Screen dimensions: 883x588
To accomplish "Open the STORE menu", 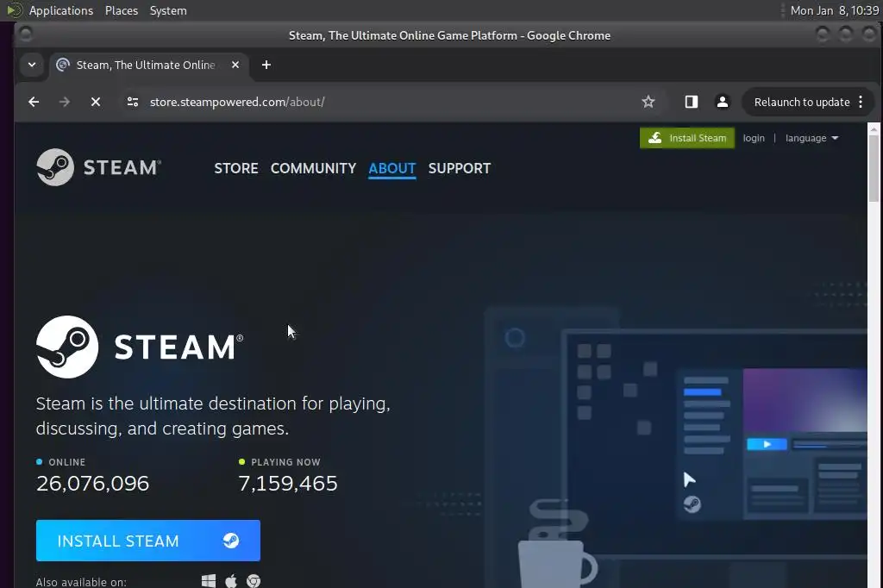I will 236,168.
